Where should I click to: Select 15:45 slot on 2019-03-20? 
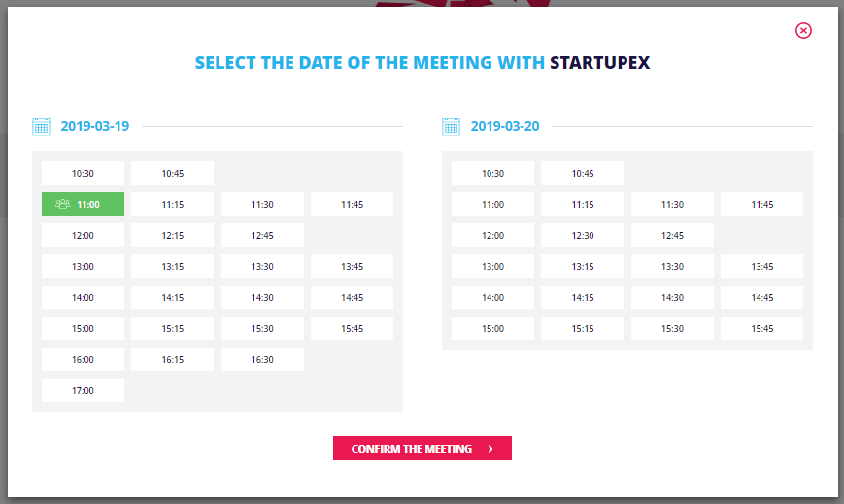pos(761,328)
